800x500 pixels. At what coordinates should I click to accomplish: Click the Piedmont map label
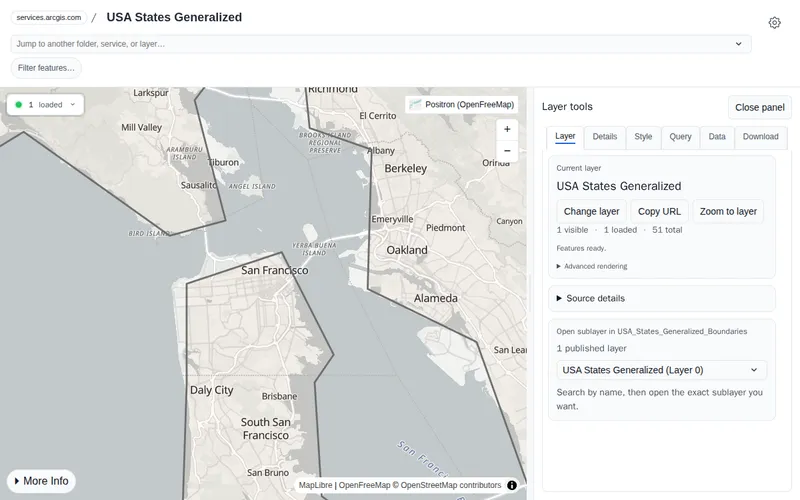pyautogui.click(x=445, y=228)
